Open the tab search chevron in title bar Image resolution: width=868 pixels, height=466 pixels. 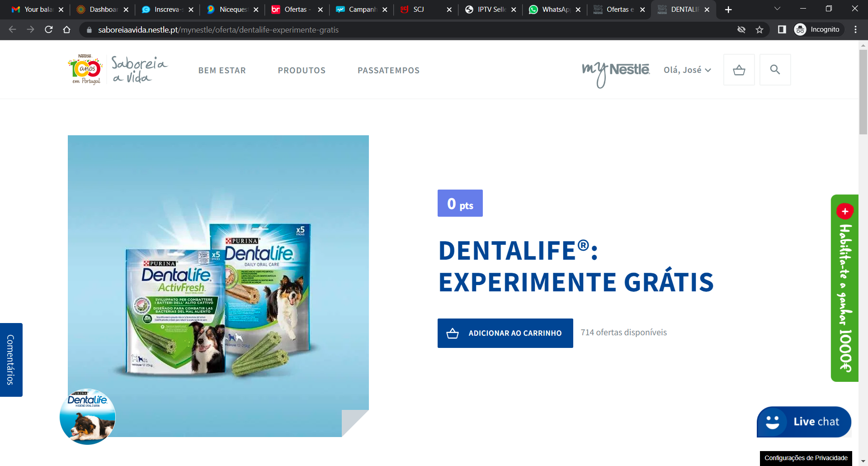click(777, 9)
